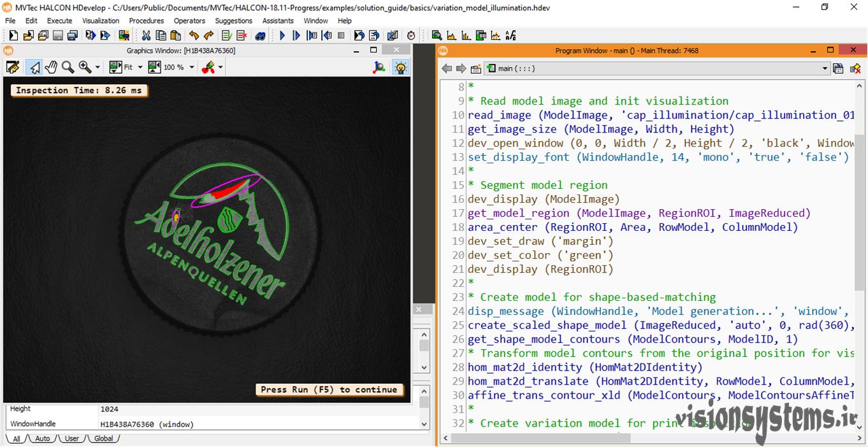The image size is (868, 447).
Task: Click the Paste clipboard icon
Action: click(x=175, y=36)
